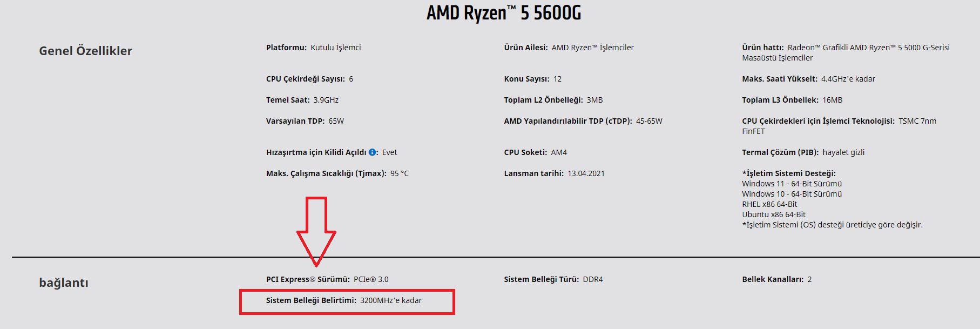The height and width of the screenshot is (329, 980).
Task: Click the red downward arrow annotation
Action: click(316, 231)
